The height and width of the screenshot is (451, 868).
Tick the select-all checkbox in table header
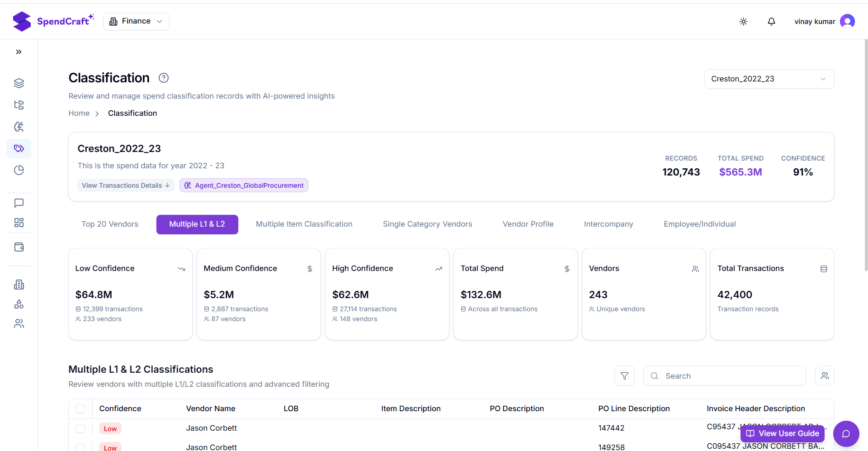tap(80, 408)
